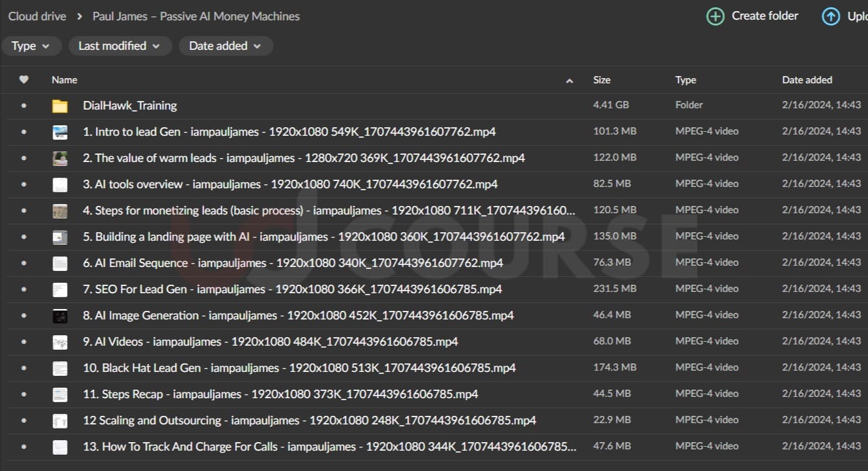This screenshot has width=868, height=471.
Task: Click the file icon for AI Email Sequence
Action: coord(60,263)
